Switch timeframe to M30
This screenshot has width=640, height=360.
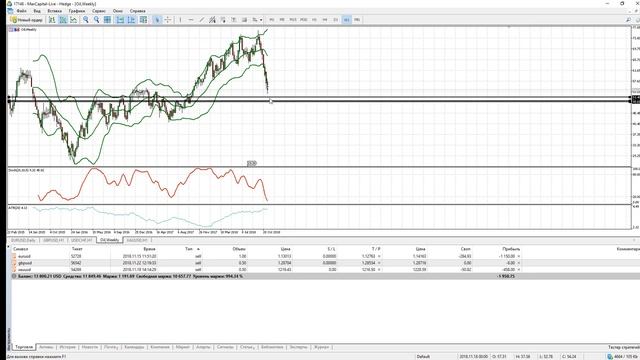pos(304,20)
